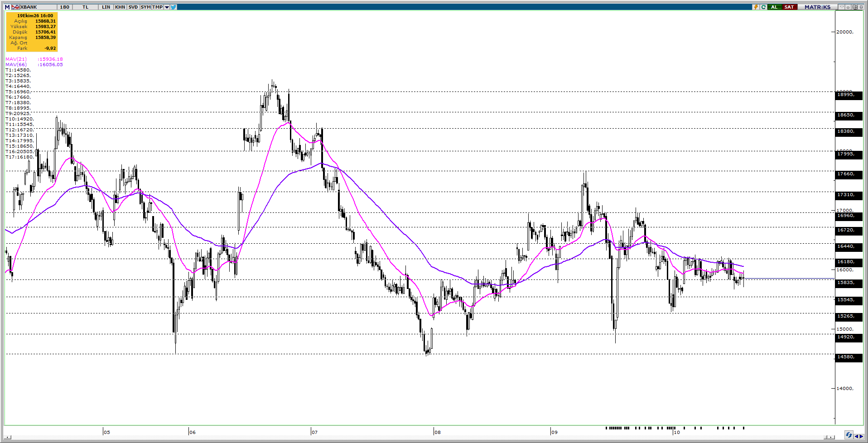Click the 07 month marker on time axis
The width and height of the screenshot is (868, 443).
[314, 432]
